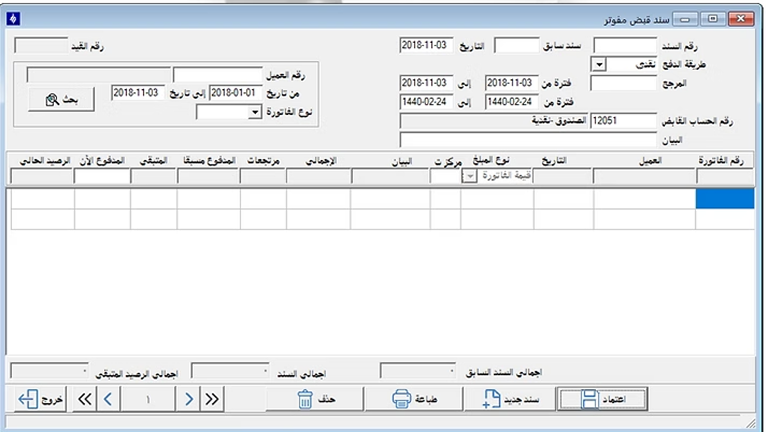
Task: Go to the last record (double right arrow)
Action: 212,399
